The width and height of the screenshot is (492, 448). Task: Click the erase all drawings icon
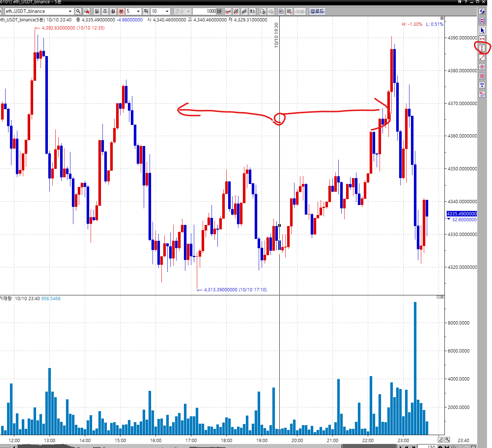(x=482, y=94)
